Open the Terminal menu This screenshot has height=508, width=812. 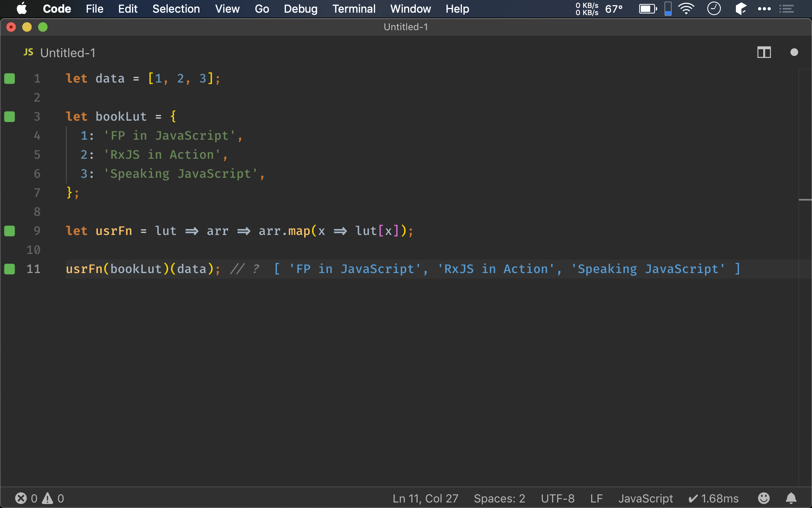tap(354, 9)
